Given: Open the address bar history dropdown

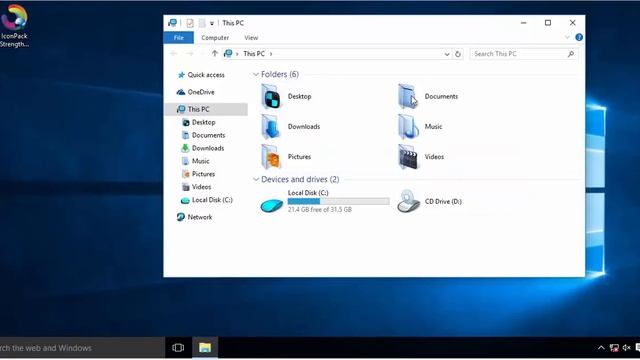Looking at the screenshot, I should [x=447, y=54].
